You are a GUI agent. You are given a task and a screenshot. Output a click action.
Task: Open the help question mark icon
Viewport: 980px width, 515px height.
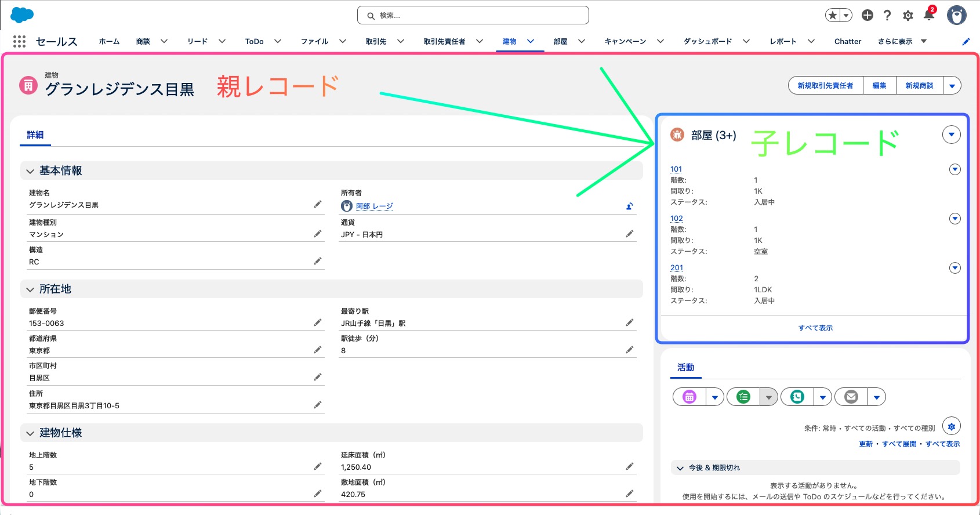tap(887, 16)
